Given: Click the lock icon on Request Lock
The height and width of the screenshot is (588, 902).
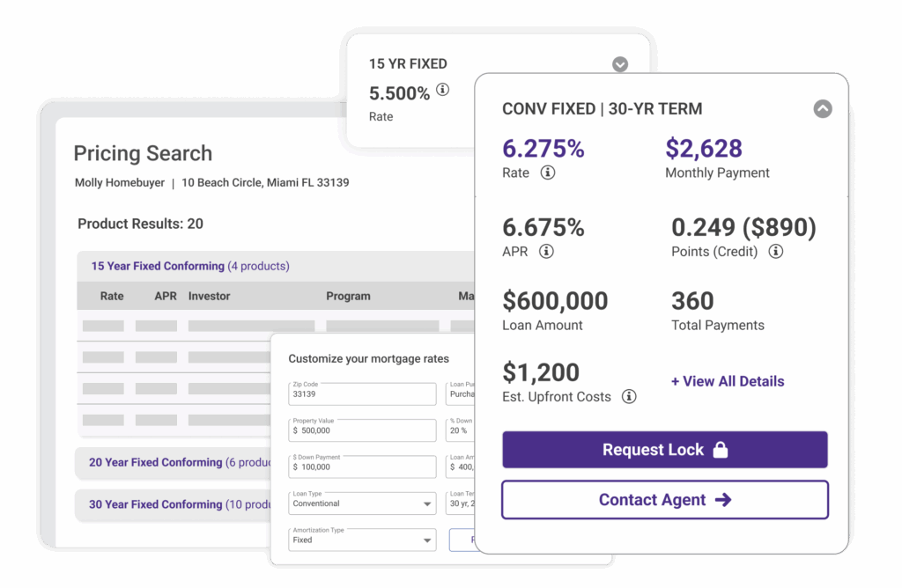Looking at the screenshot, I should pyautogui.click(x=721, y=450).
